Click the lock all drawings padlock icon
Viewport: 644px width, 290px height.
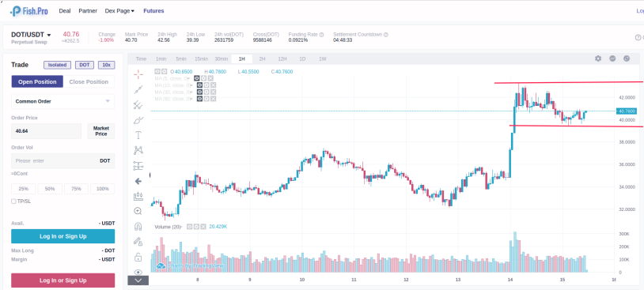click(138, 257)
